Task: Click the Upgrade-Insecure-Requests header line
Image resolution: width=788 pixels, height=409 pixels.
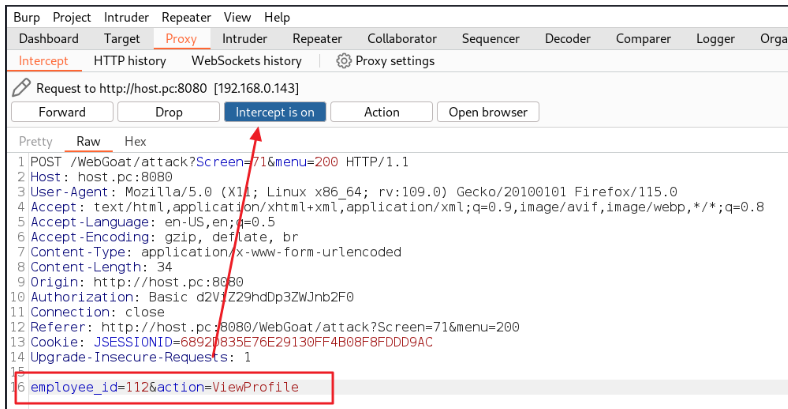Action: pos(140,357)
